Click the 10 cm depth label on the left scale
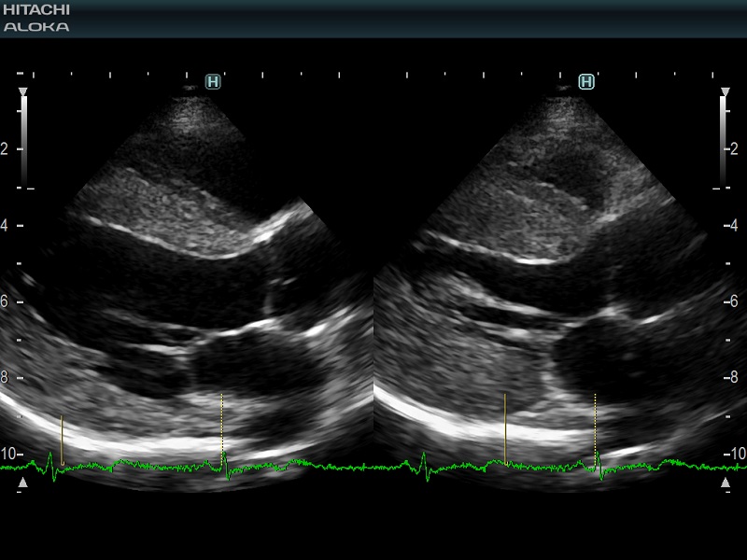Image resolution: width=747 pixels, height=560 pixels. click(x=7, y=454)
